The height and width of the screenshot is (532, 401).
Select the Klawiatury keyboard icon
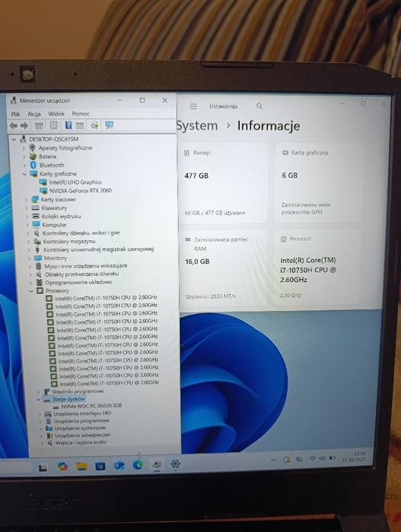(35, 207)
